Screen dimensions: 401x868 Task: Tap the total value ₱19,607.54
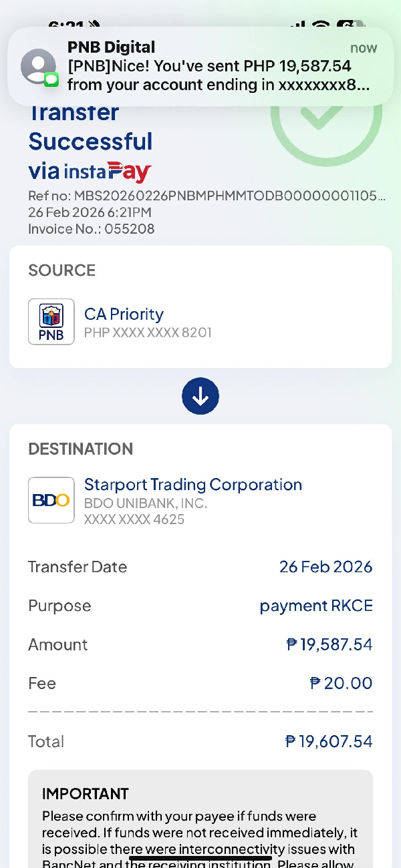(x=328, y=741)
